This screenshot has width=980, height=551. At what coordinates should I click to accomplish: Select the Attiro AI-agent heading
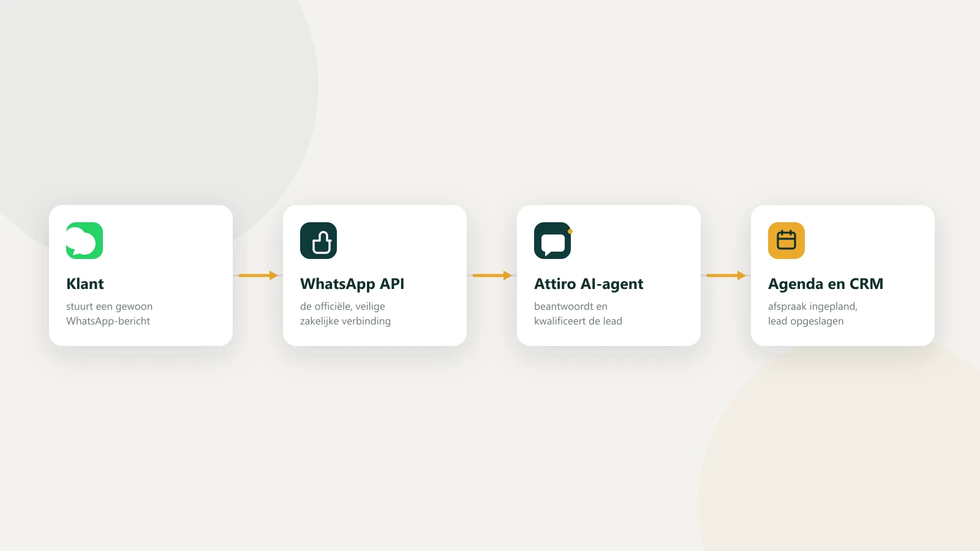(x=589, y=284)
